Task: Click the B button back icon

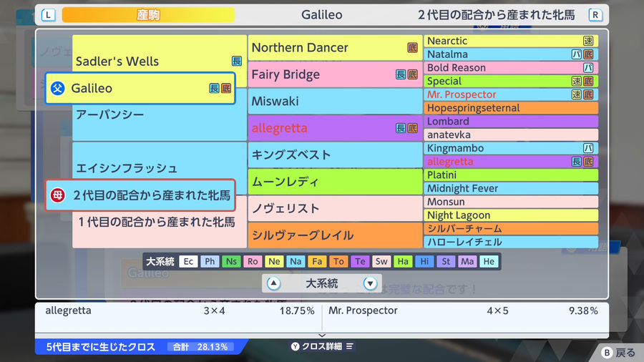Action: click(607, 353)
